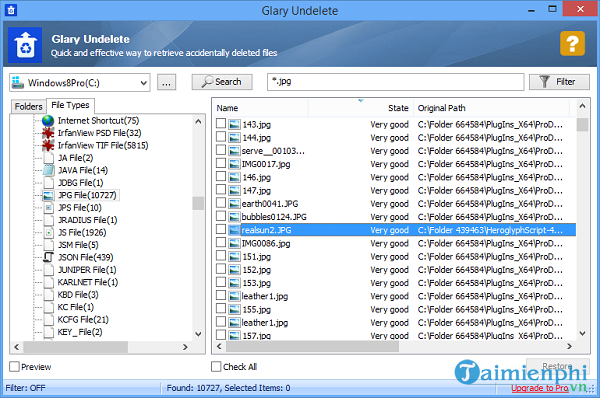Switch to the File Types tab
Viewport: 600px width, 398px height.
tap(70, 105)
